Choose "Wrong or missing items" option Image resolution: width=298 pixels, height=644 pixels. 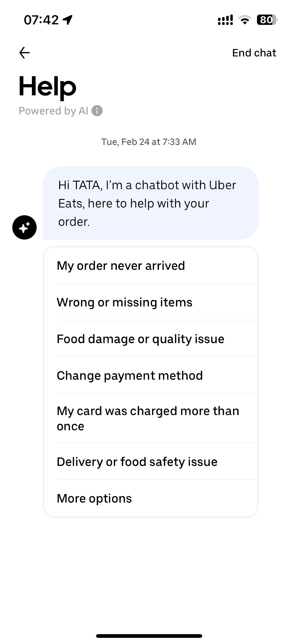coord(124,302)
